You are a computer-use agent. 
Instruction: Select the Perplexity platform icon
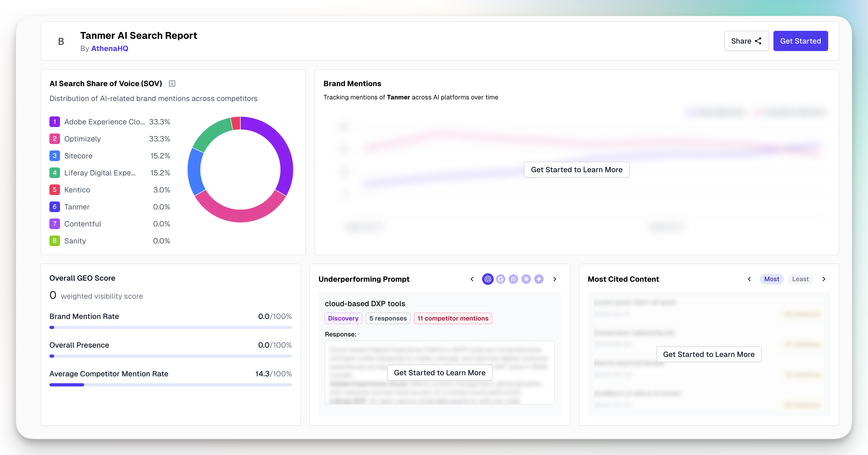[x=513, y=279]
